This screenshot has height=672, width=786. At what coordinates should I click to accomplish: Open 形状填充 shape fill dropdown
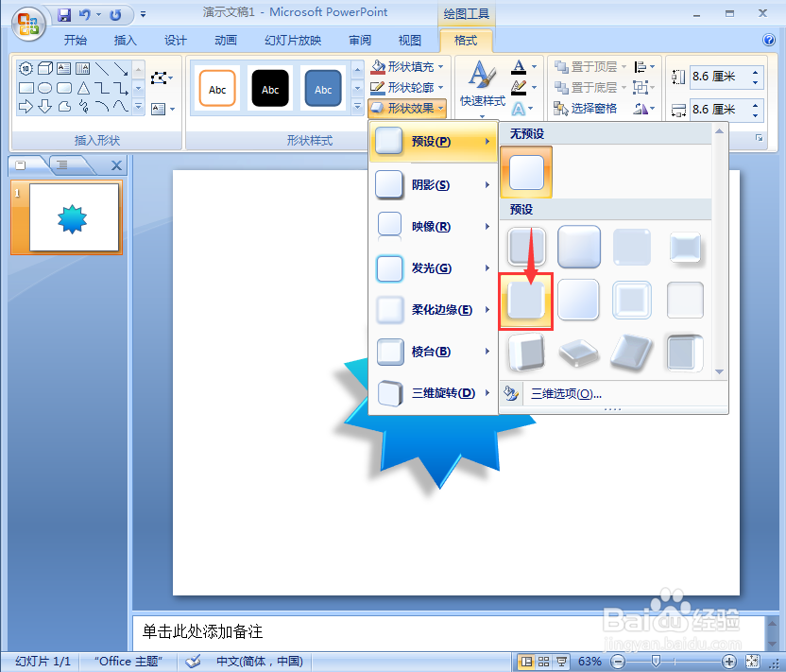tap(407, 66)
